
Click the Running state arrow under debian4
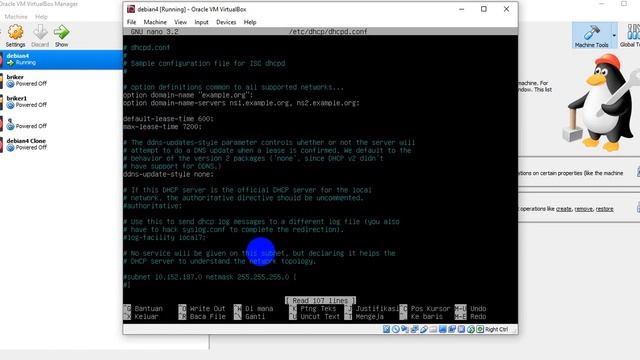(x=11, y=62)
